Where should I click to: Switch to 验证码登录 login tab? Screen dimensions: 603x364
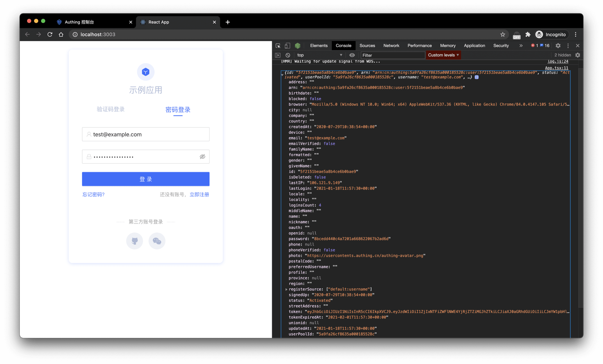(111, 109)
